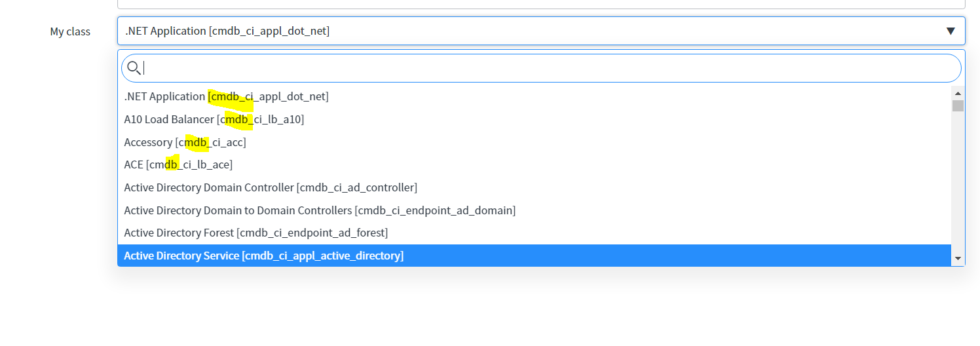Select Active Directory Forest option
The width and height of the screenshot is (980, 346).
pyautogui.click(x=535, y=233)
